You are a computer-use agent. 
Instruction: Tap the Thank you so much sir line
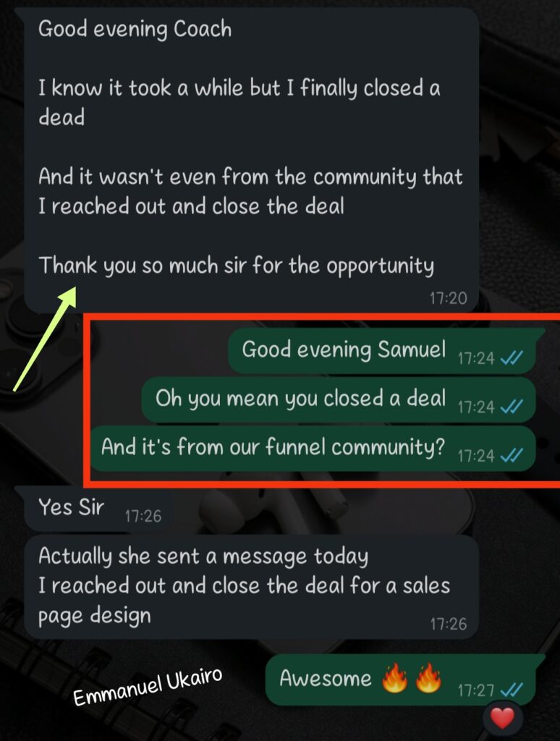[x=237, y=266]
